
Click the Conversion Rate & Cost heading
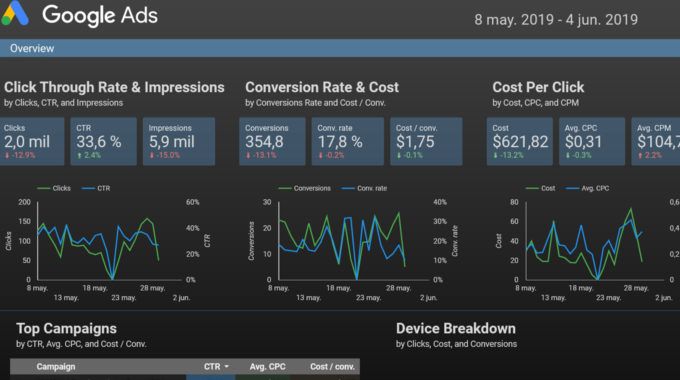(322, 87)
